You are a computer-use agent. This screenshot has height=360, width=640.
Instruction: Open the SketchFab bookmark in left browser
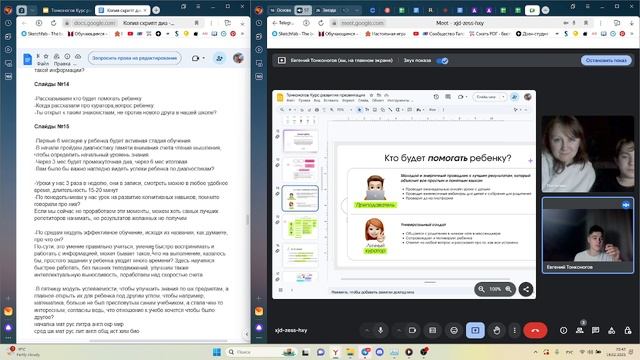pyautogui.click(x=42, y=34)
